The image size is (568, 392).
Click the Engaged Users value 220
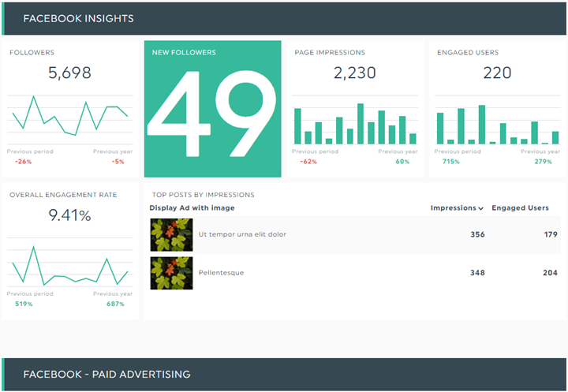click(497, 73)
